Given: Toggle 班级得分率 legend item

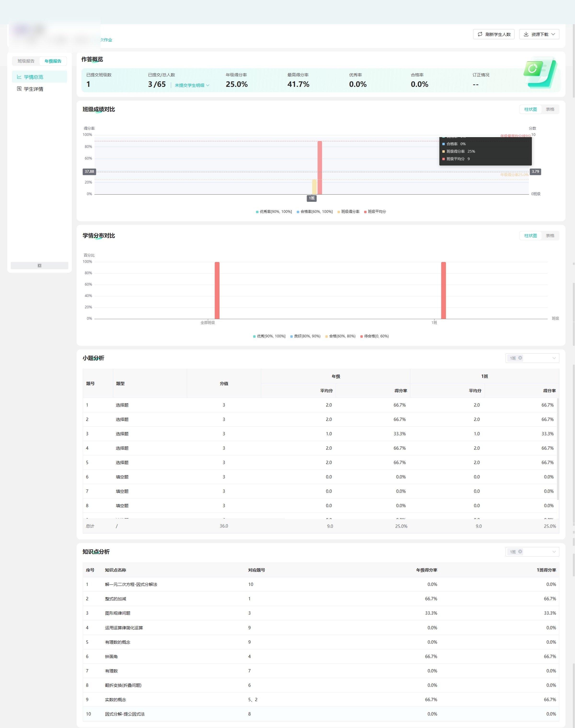Looking at the screenshot, I should (x=348, y=212).
